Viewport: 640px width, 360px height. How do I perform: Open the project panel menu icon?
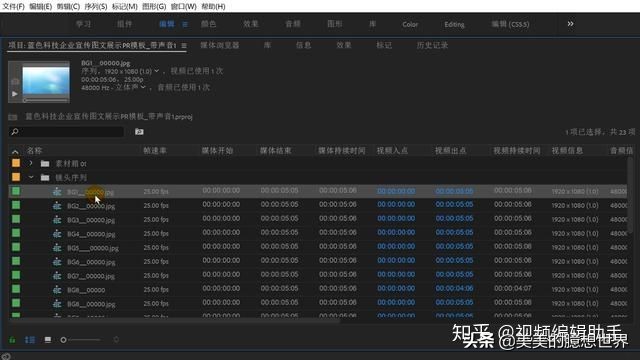pyautogui.click(x=184, y=46)
